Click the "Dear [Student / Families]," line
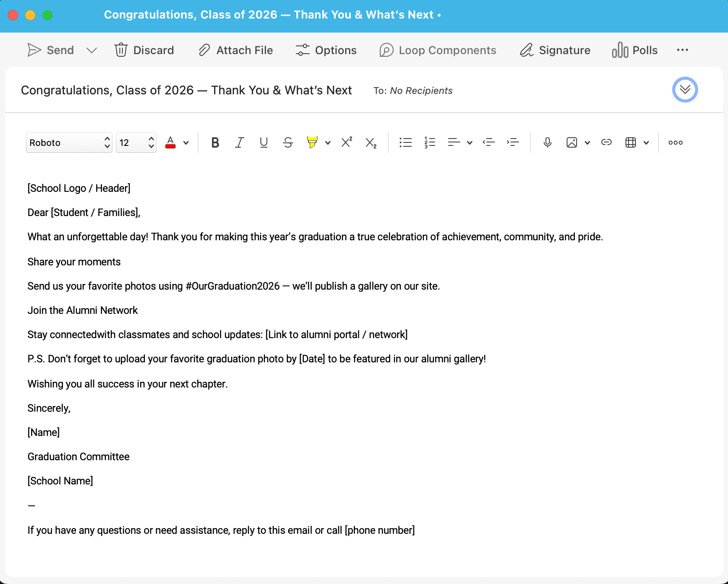728x584 pixels. tap(84, 213)
